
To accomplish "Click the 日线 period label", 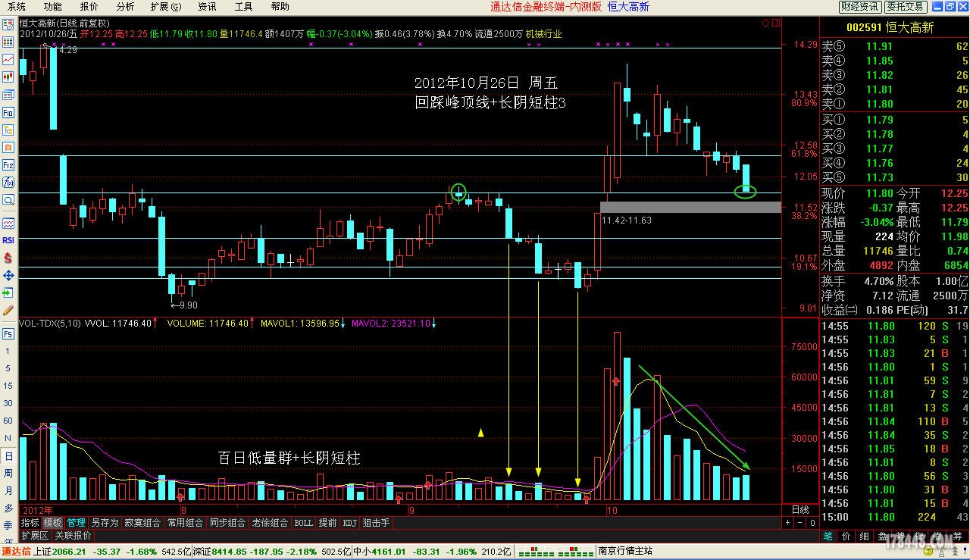I will point(800,510).
